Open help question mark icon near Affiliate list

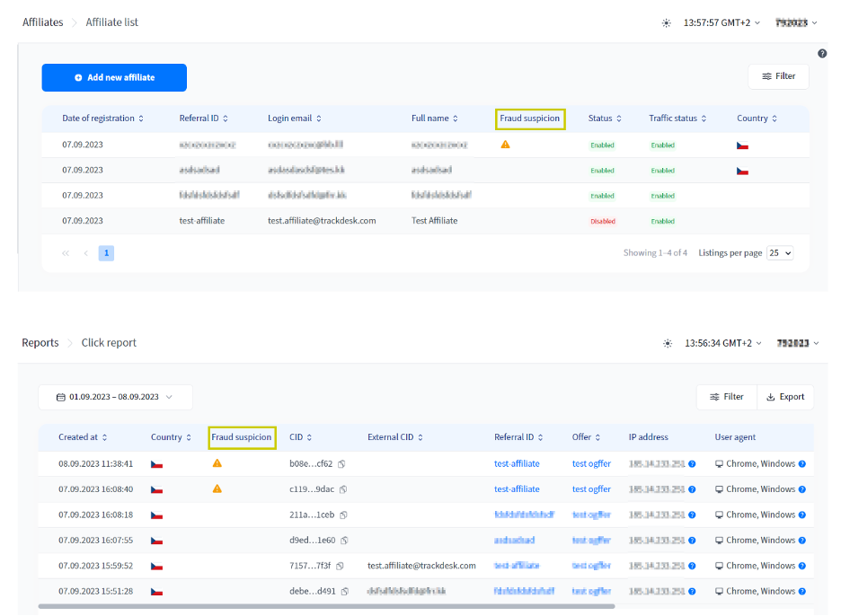pyautogui.click(x=822, y=53)
